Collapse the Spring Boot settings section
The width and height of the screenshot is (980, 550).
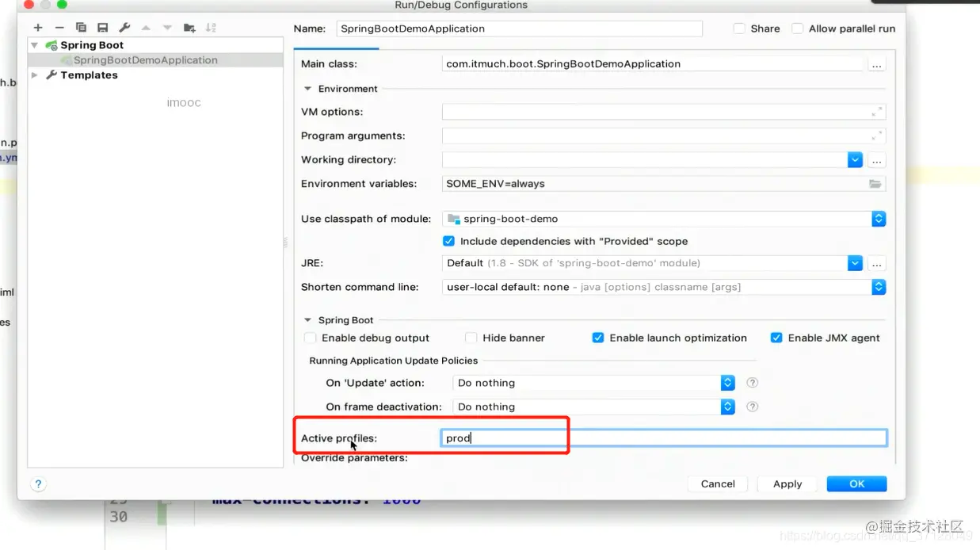[307, 320]
